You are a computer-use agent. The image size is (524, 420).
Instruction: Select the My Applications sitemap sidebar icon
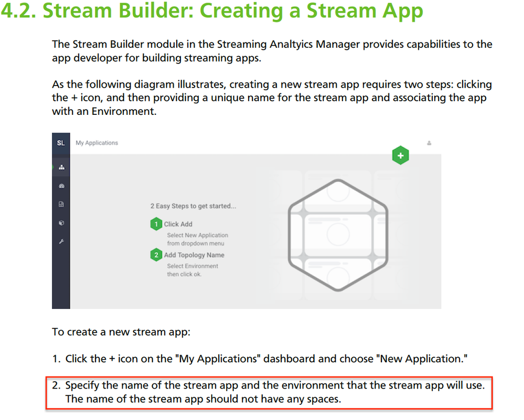pos(61,167)
